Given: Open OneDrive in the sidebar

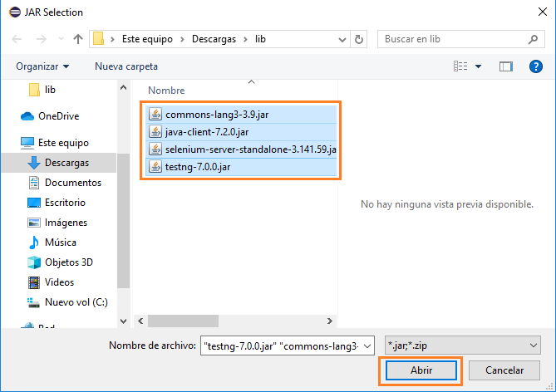Looking at the screenshot, I should point(58,116).
